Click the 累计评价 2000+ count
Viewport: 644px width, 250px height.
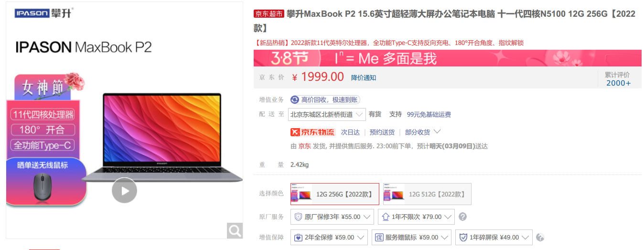click(x=618, y=79)
